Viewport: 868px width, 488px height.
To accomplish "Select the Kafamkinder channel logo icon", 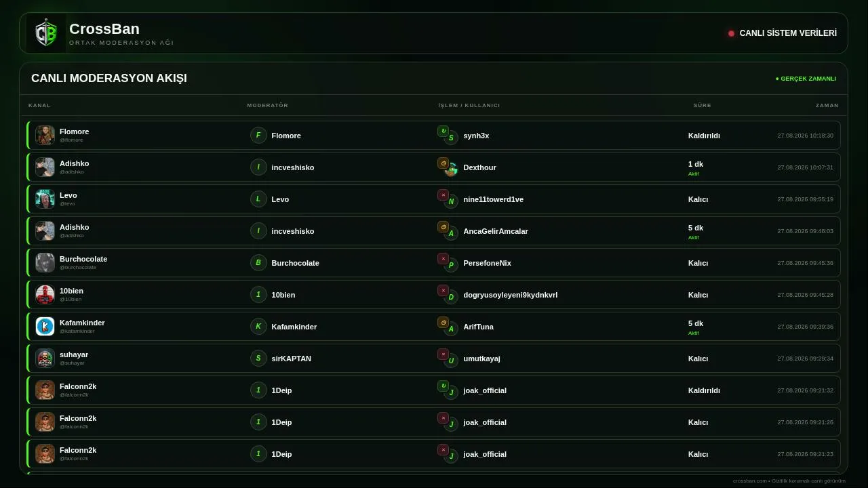I will (45, 326).
